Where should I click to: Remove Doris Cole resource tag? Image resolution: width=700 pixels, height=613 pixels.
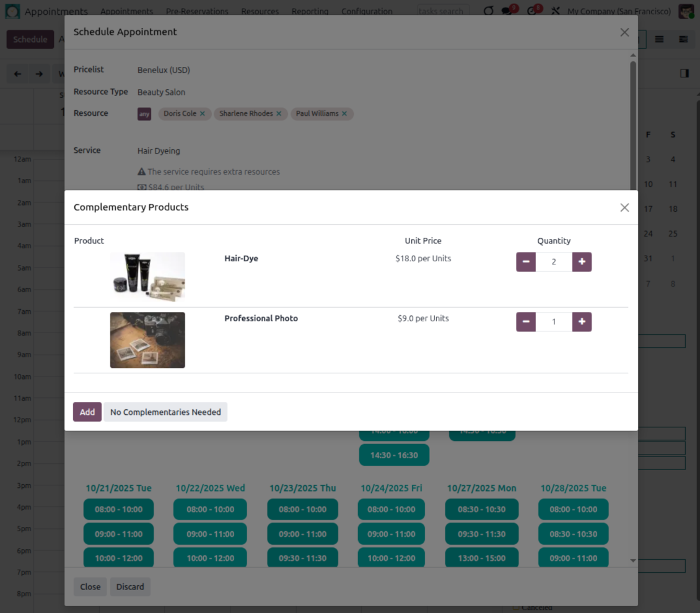[203, 114]
